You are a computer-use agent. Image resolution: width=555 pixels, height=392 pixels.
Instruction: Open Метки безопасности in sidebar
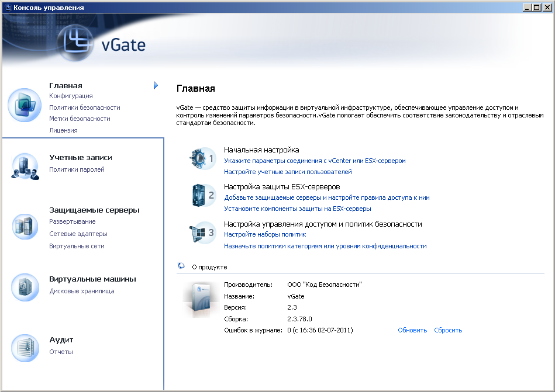[x=80, y=119]
